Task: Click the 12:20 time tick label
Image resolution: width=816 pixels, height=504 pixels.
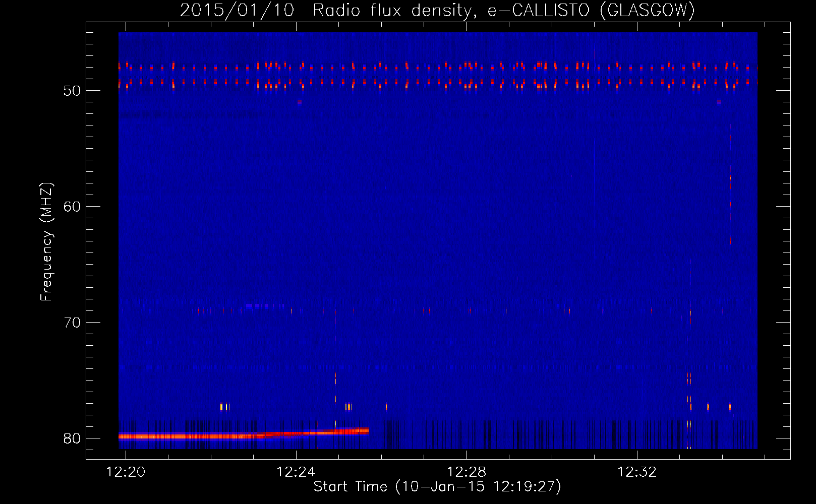Action: pyautogui.click(x=126, y=472)
